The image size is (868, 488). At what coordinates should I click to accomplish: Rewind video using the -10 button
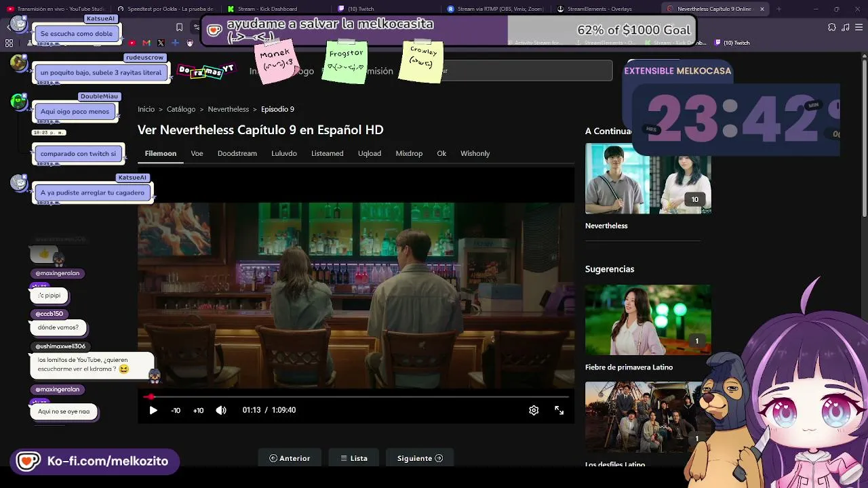click(176, 410)
